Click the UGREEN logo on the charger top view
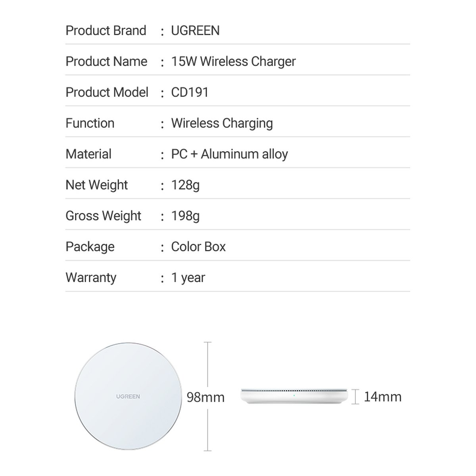Viewport: 476px width, 476px height. (128, 396)
